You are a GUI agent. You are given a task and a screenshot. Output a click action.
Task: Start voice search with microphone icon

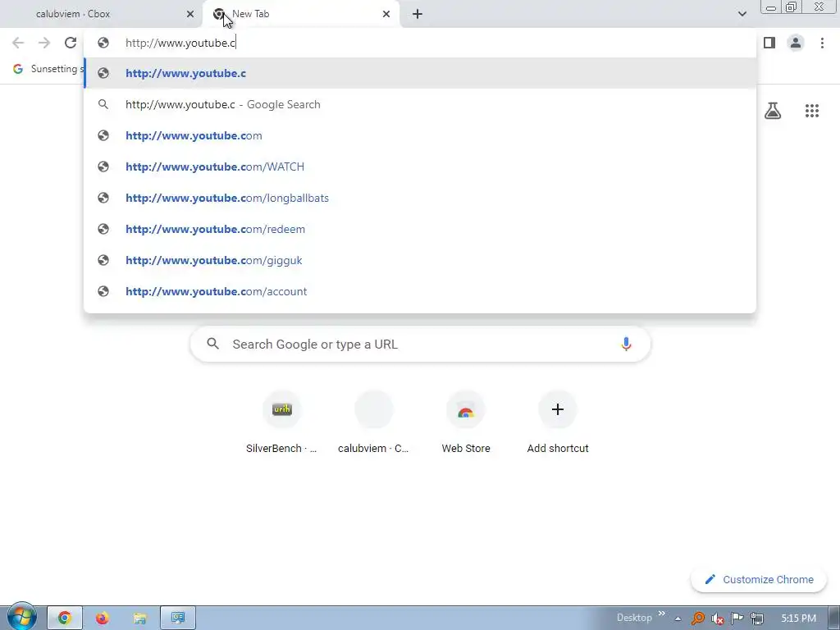[626, 344]
